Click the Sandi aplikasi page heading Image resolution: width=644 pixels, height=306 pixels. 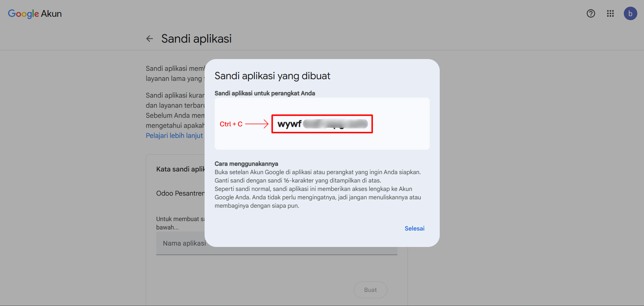click(196, 39)
